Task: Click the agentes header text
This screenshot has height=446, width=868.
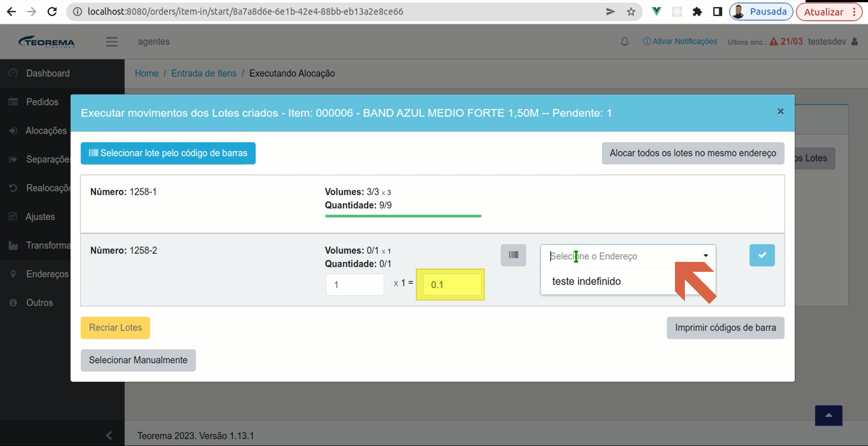Action: click(154, 42)
